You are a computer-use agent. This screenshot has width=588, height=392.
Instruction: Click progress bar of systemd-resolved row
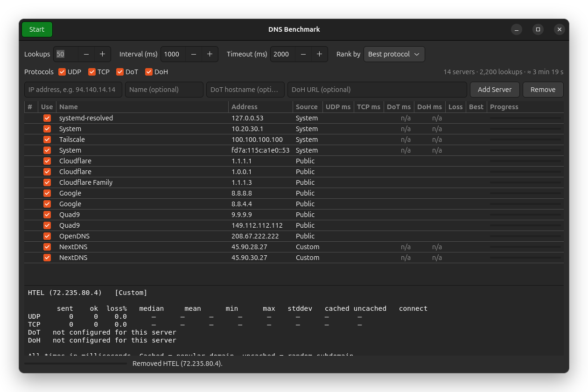(x=525, y=118)
